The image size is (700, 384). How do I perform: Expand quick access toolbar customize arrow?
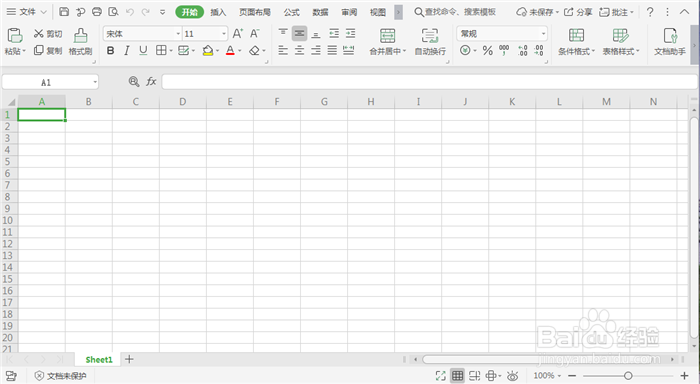point(162,12)
